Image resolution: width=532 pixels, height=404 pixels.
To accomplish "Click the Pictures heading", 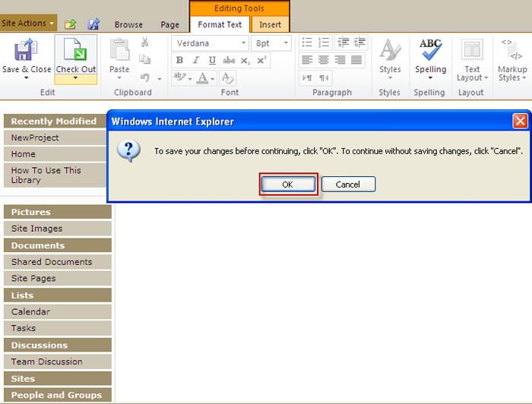I will (x=58, y=212).
